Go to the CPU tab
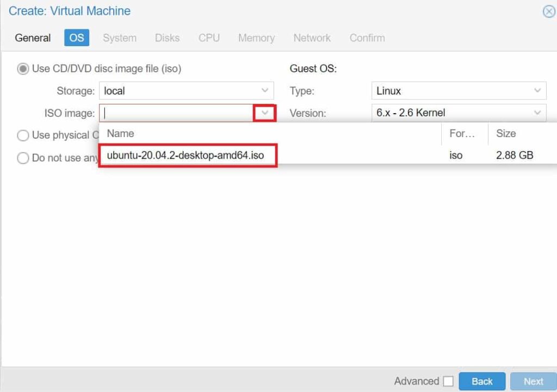Image resolution: width=557 pixels, height=392 pixels. click(208, 38)
